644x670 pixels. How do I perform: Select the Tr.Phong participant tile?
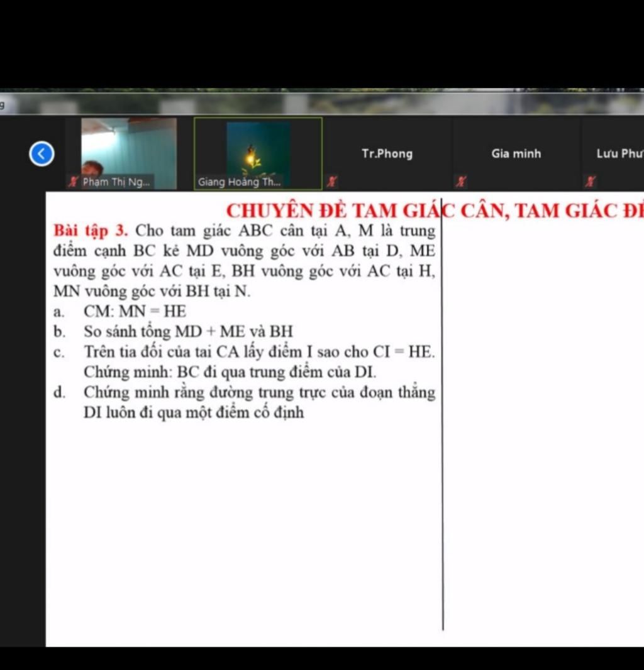(387, 153)
